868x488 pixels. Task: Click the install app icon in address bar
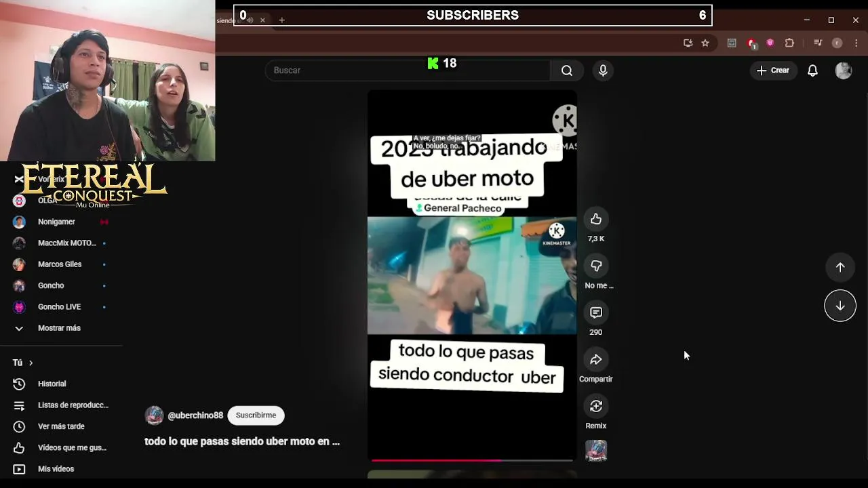pos(688,43)
